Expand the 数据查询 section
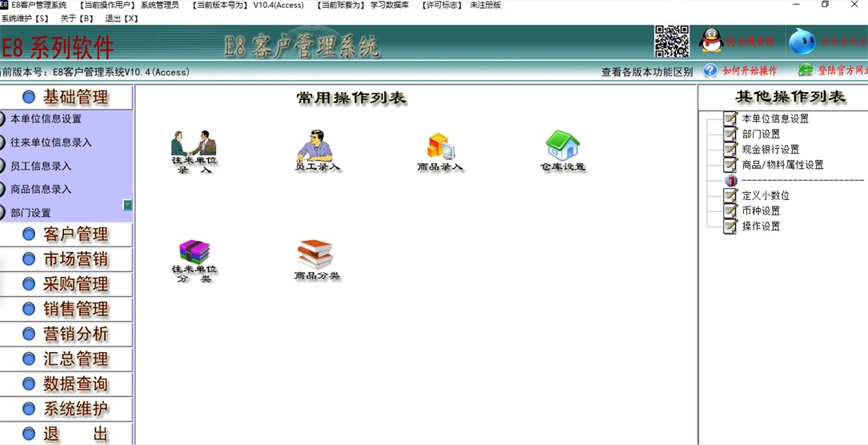 pos(67,384)
